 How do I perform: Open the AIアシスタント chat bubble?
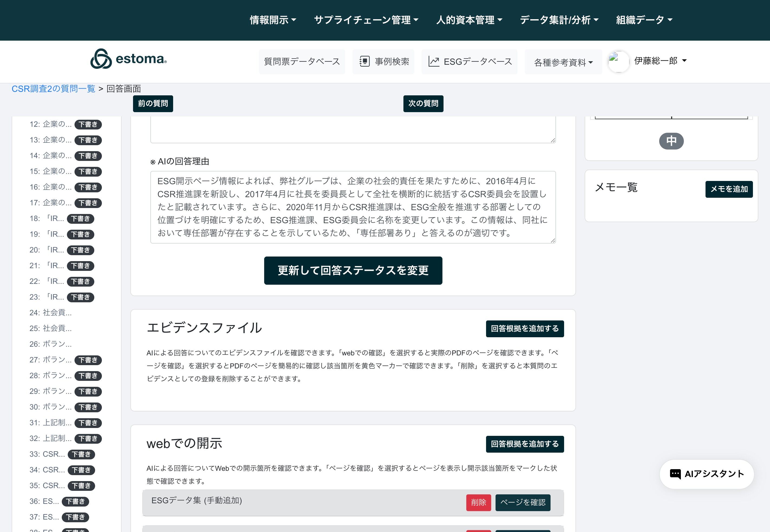706,474
